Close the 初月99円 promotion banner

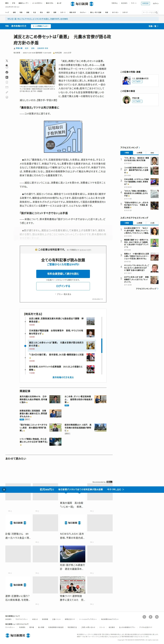[4, 489]
